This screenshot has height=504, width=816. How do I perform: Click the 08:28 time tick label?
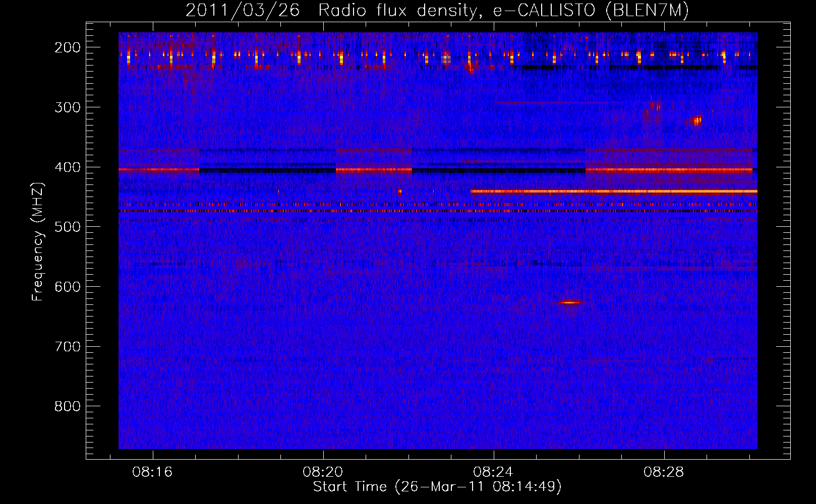point(664,472)
